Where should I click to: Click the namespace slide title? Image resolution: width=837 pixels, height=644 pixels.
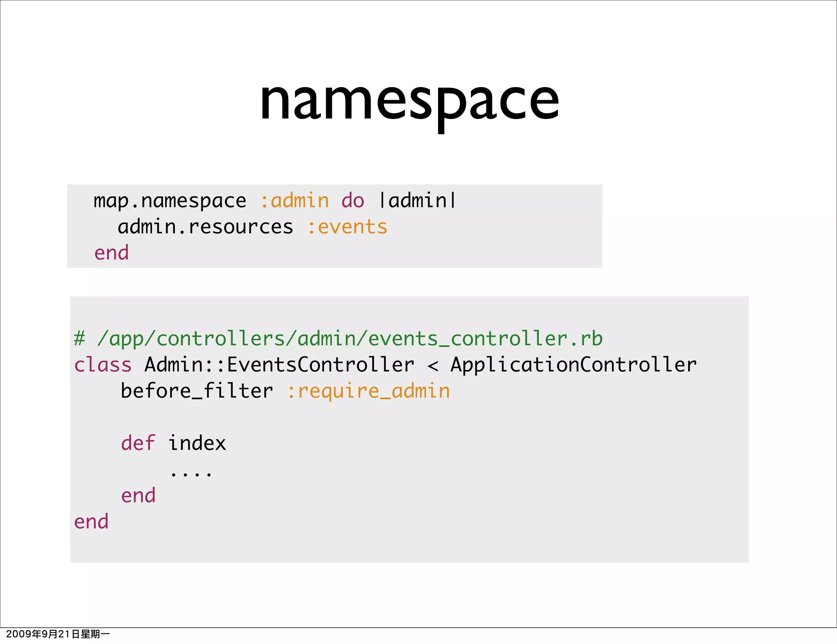point(410,101)
